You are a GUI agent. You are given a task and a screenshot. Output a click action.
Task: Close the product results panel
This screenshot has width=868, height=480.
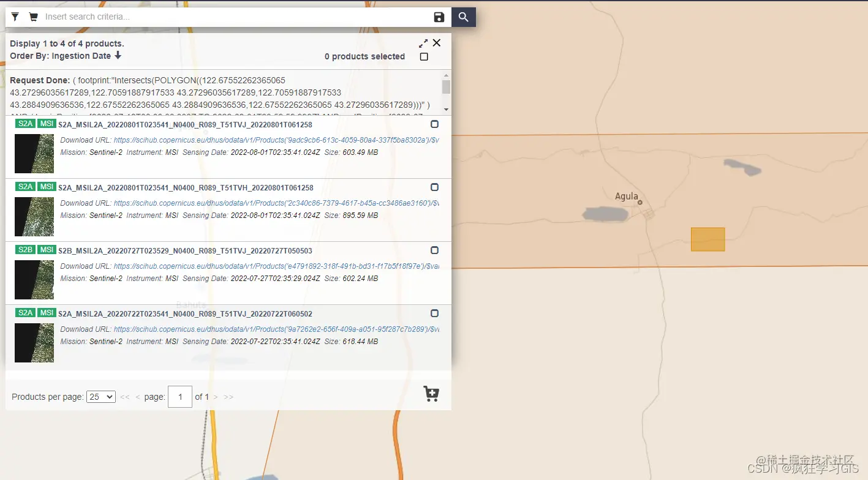click(x=437, y=43)
